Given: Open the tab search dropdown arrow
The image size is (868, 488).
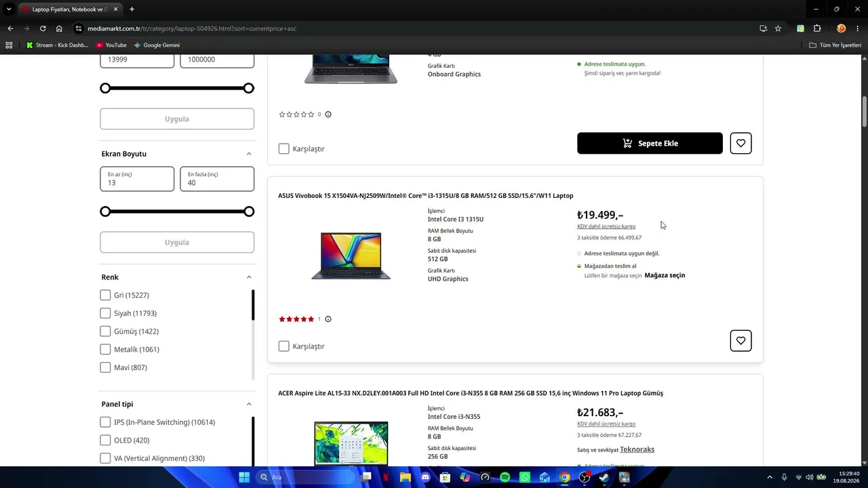Looking at the screenshot, I should 9,9.
